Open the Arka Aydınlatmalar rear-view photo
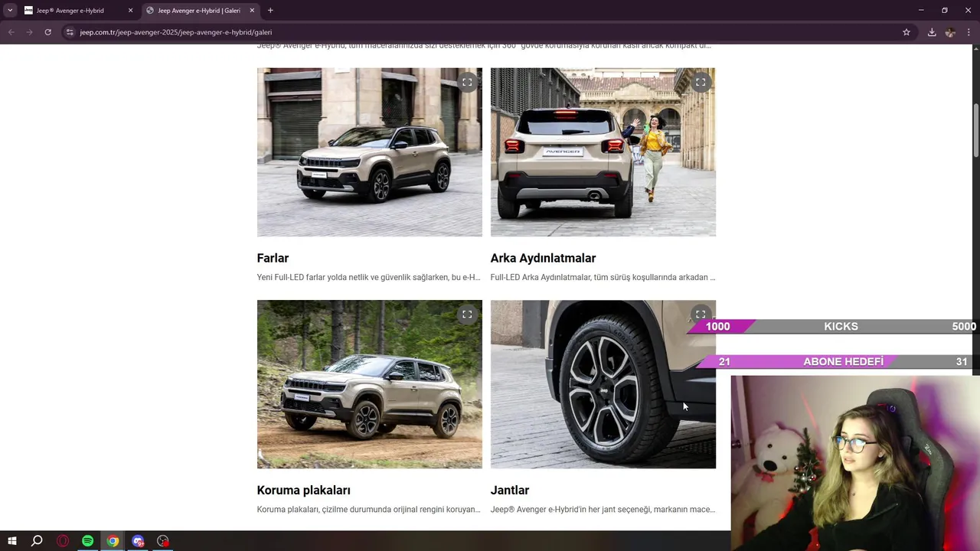 [603, 152]
